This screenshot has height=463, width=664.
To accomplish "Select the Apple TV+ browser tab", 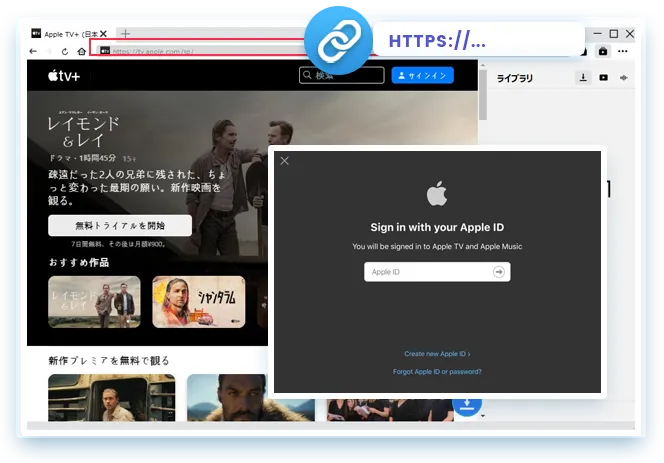I will click(x=70, y=33).
